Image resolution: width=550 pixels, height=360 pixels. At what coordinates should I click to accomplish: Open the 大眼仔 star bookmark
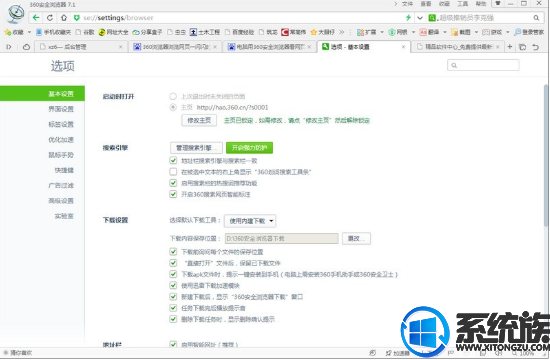point(322,32)
